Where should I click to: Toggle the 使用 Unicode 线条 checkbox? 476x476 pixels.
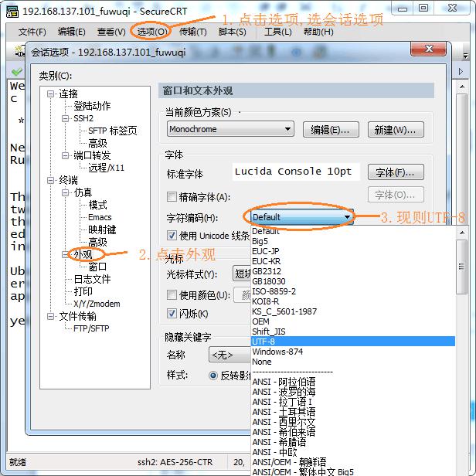(172, 235)
